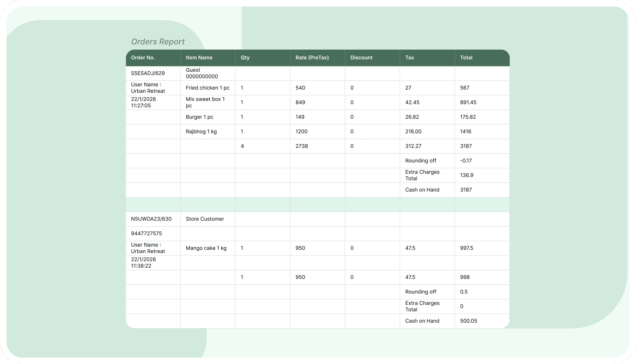Select the Mango cake 1 kg item

pyautogui.click(x=206, y=248)
